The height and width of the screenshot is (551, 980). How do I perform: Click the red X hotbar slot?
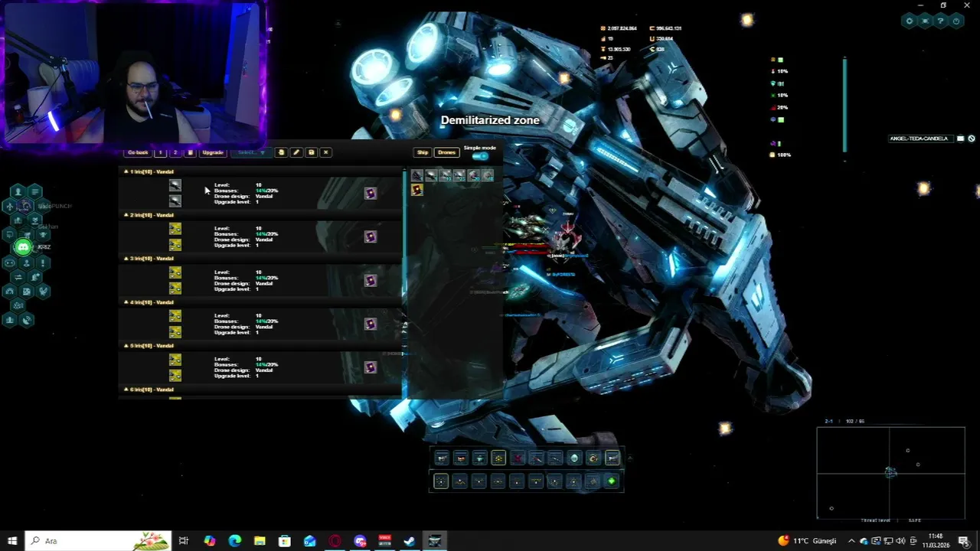point(518,458)
